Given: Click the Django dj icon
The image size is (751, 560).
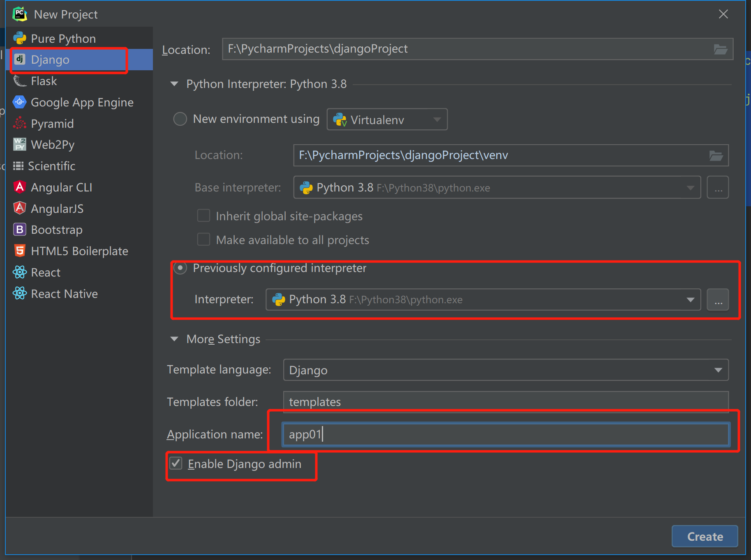Looking at the screenshot, I should [x=19, y=60].
